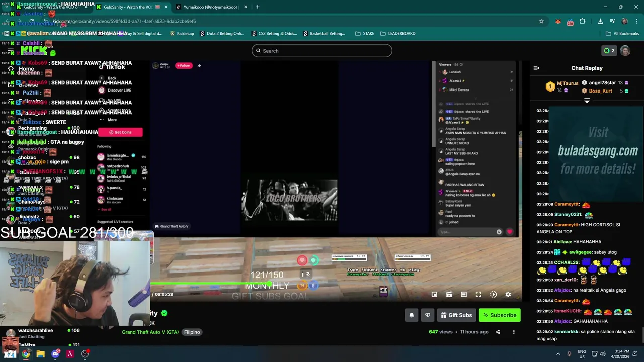Toggle theater mode on the video
The image size is (644, 362).
point(464,295)
